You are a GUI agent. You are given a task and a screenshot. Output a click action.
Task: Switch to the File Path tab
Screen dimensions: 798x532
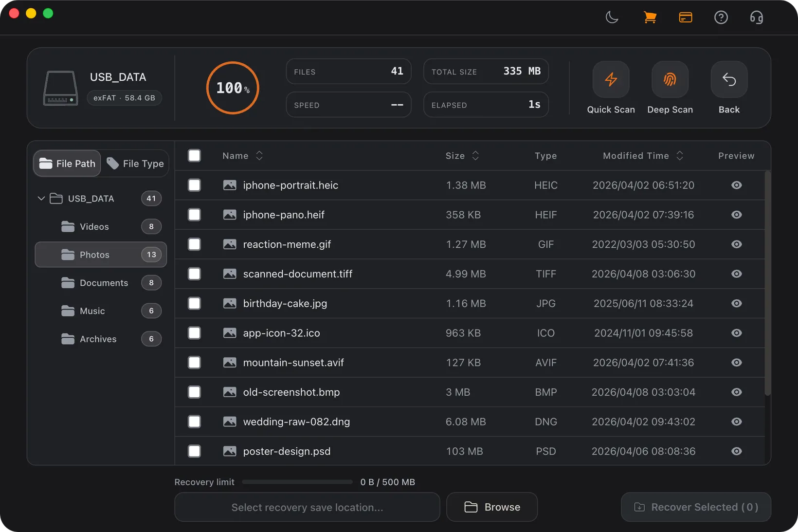coord(67,164)
